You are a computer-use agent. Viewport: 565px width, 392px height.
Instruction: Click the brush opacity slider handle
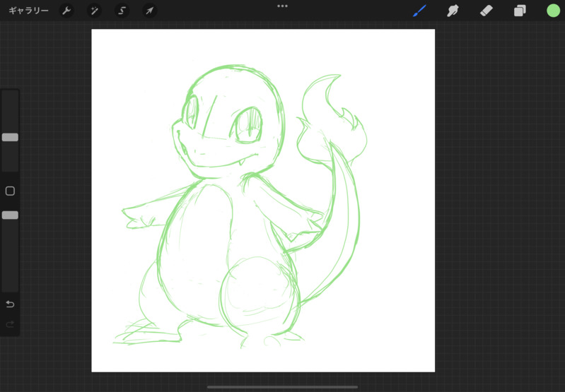[x=10, y=215]
